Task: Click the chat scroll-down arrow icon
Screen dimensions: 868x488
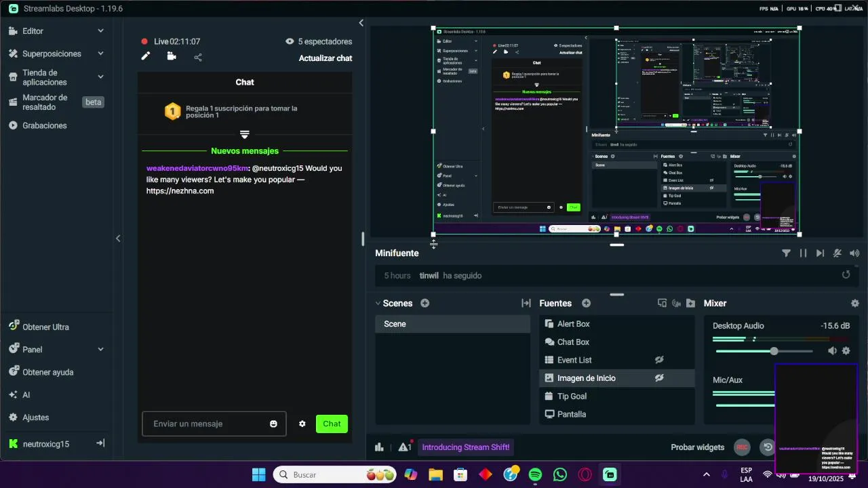Action: pos(245,134)
